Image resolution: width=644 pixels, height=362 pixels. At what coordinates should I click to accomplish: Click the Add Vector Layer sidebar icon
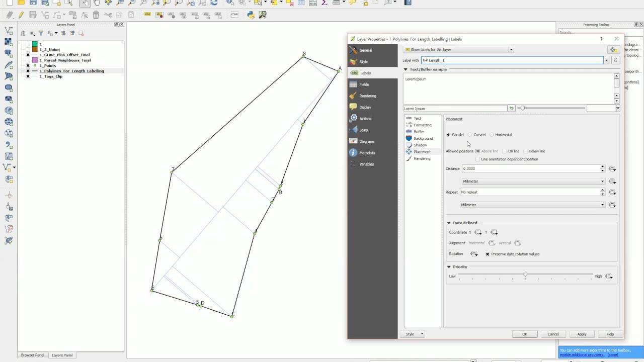click(x=9, y=31)
